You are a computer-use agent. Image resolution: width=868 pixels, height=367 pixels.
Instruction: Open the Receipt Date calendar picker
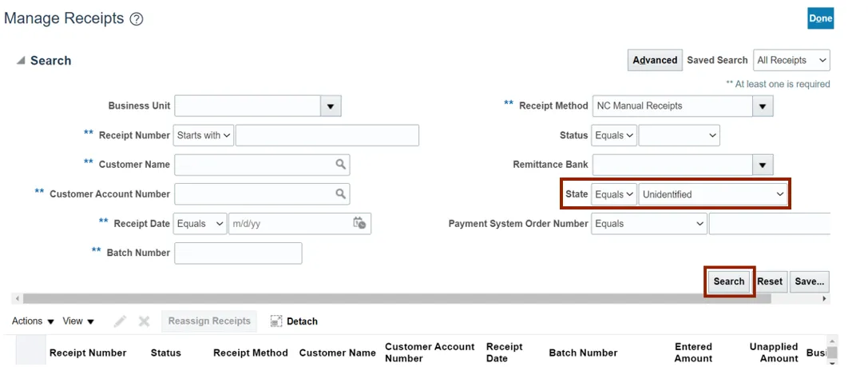click(x=359, y=223)
